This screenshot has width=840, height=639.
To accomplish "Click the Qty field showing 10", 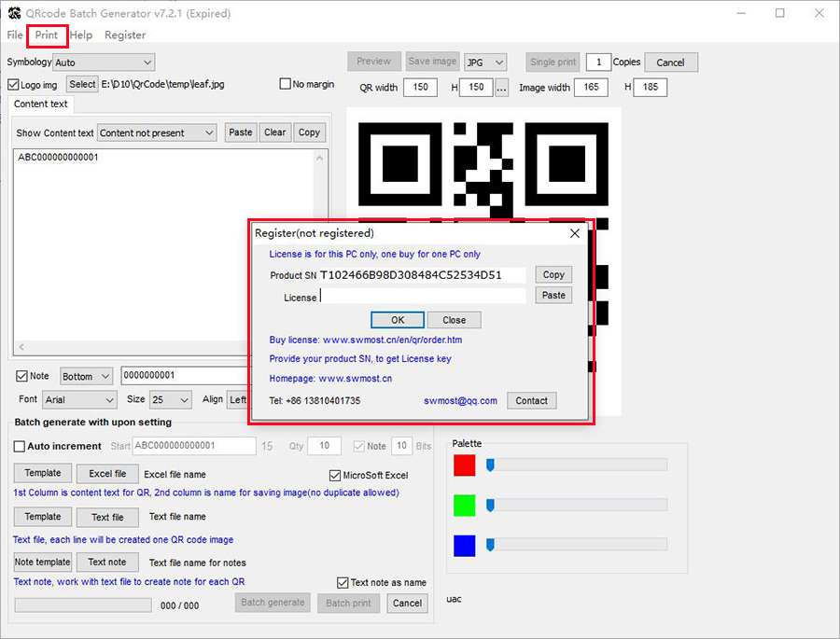I will [324, 446].
